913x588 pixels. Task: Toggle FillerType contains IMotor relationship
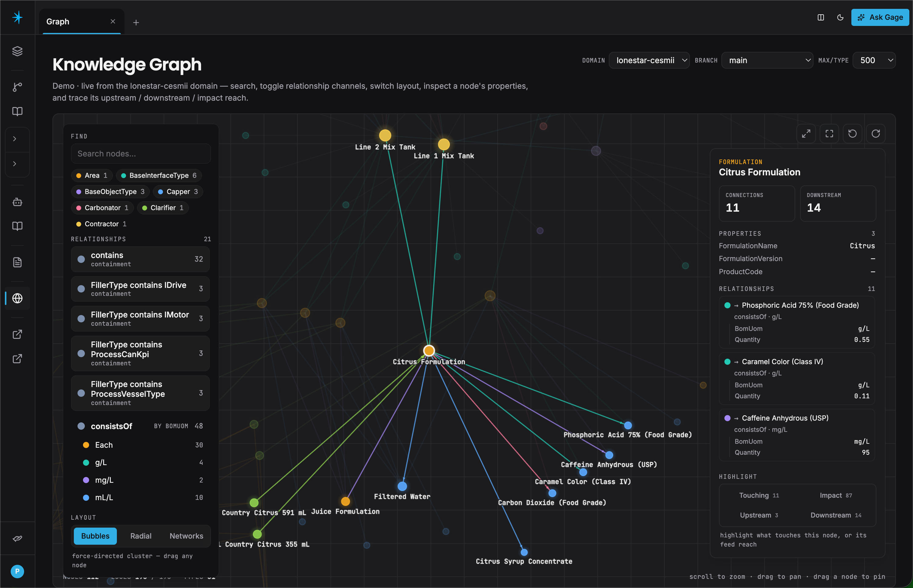point(140,319)
